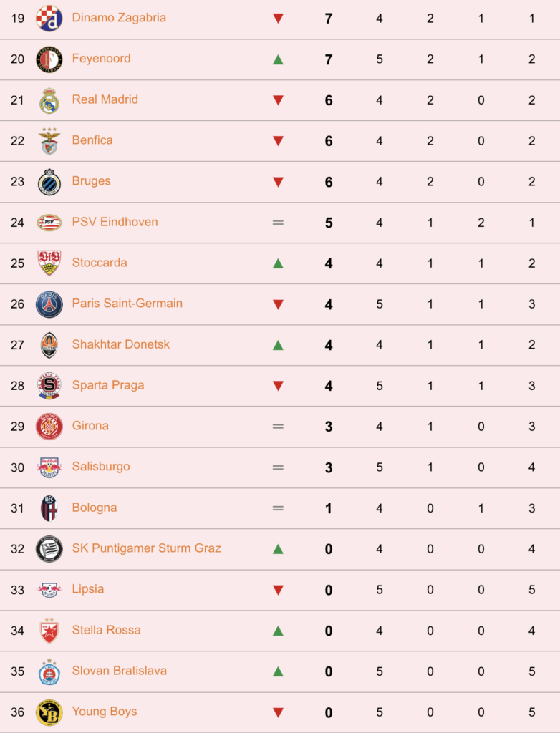560x733 pixels.
Task: Click the PSV Eindhoven logo
Action: pyautogui.click(x=49, y=223)
